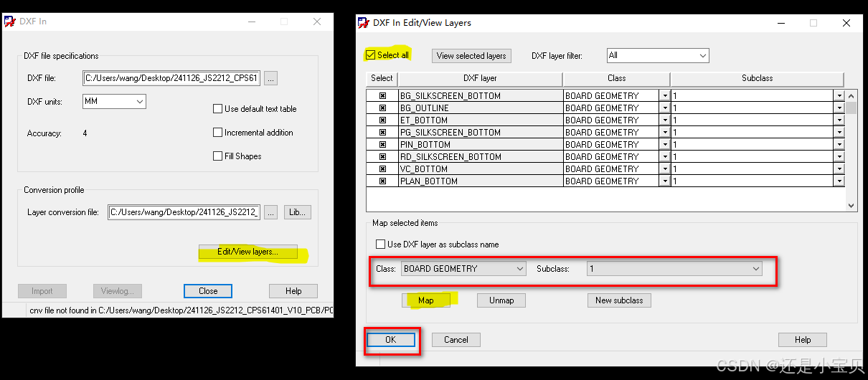Viewport: 868px width, 380px height.
Task: Toggle select box for RD_SILKSCREEN_BOTTOM row
Action: tap(382, 157)
